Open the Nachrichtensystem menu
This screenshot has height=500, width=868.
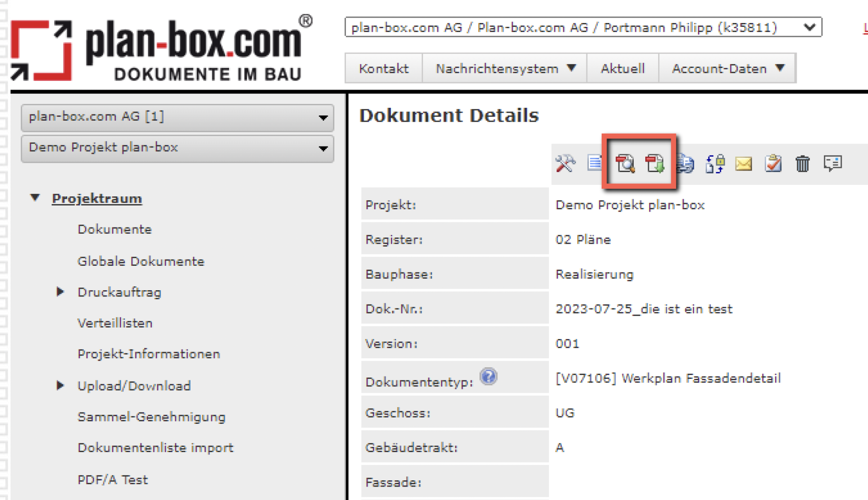click(x=505, y=68)
